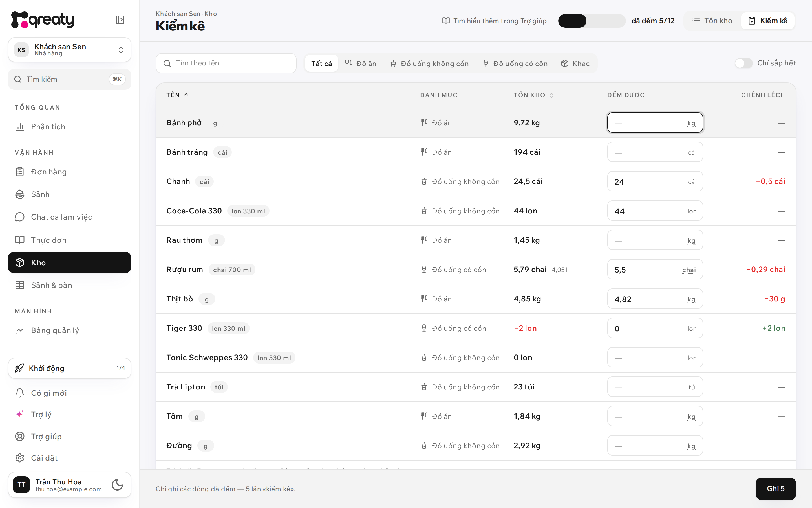Switch to dark mode moon icon
The image size is (812, 508).
coord(117,485)
